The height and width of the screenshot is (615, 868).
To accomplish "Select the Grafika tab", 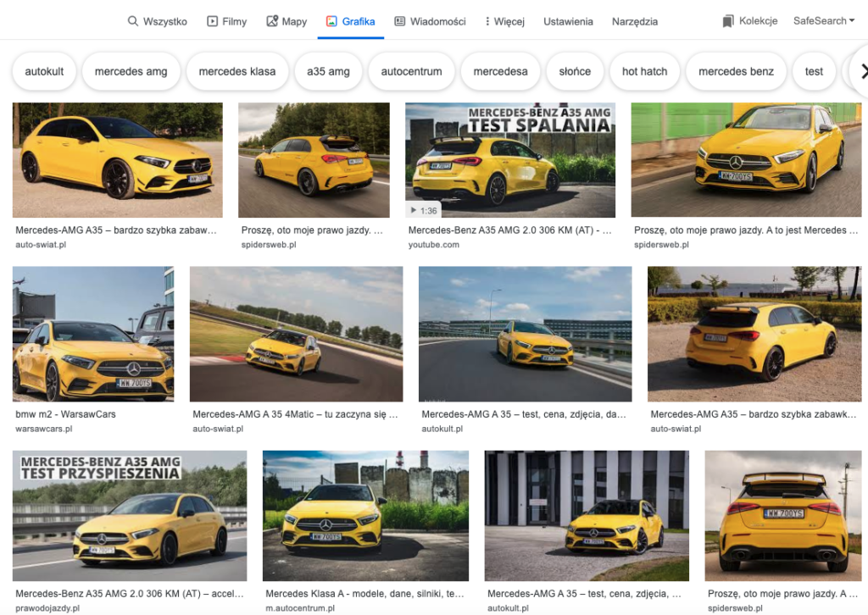I will point(351,21).
